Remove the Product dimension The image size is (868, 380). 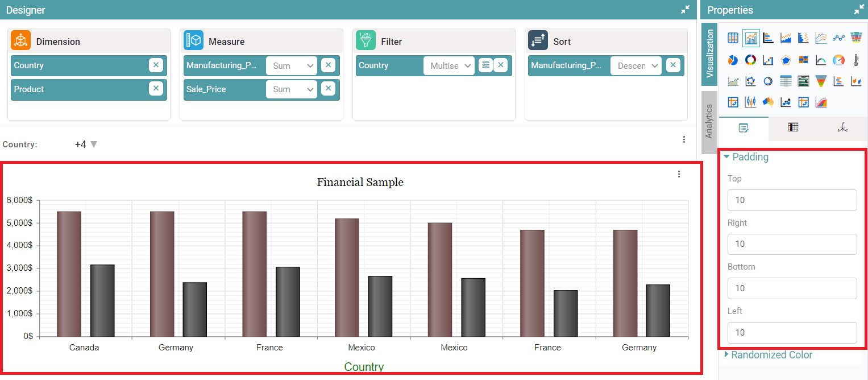coord(156,89)
